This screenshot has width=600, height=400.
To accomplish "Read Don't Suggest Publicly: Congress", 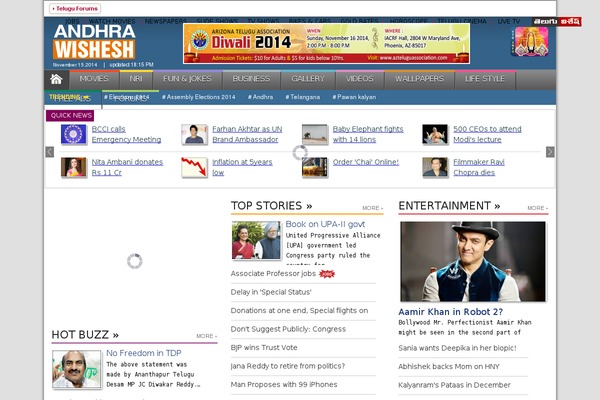I will pyautogui.click(x=288, y=329).
